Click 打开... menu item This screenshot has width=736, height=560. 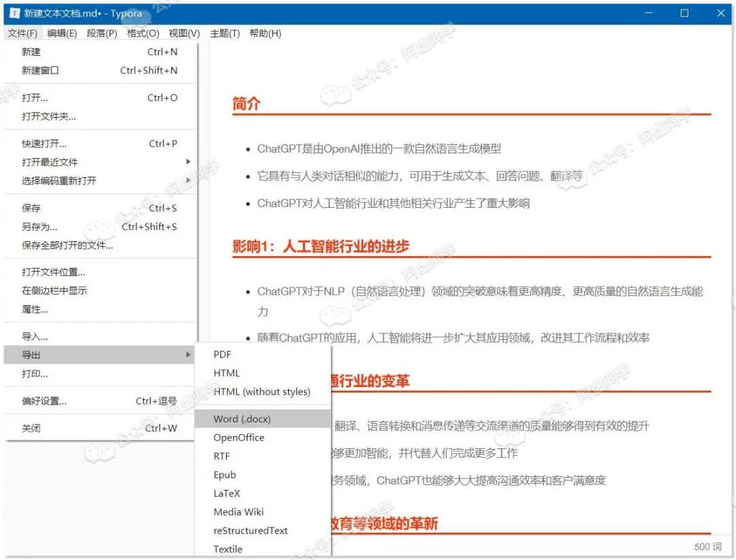(x=99, y=97)
